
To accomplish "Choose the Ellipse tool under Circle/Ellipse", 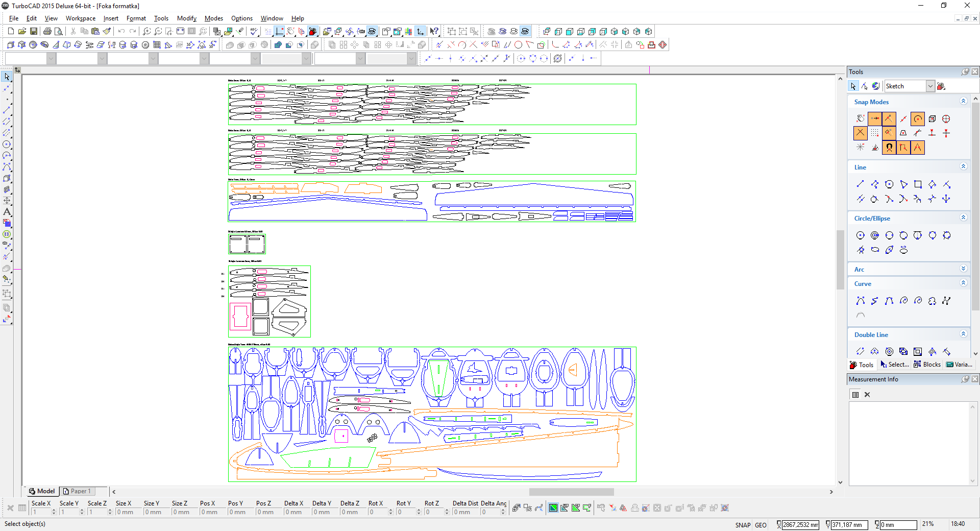I will click(x=875, y=250).
